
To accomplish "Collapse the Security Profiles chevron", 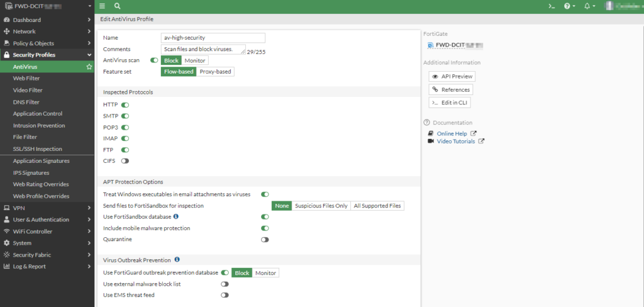I will point(89,55).
